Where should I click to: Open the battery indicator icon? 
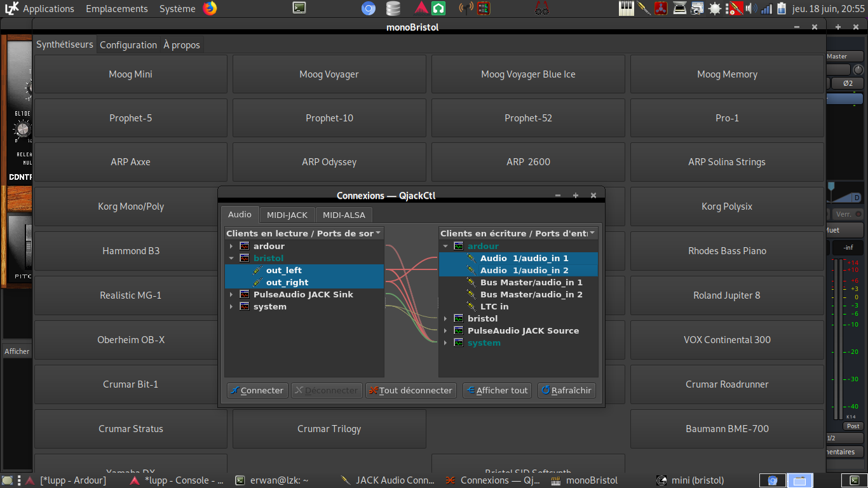(x=781, y=8)
